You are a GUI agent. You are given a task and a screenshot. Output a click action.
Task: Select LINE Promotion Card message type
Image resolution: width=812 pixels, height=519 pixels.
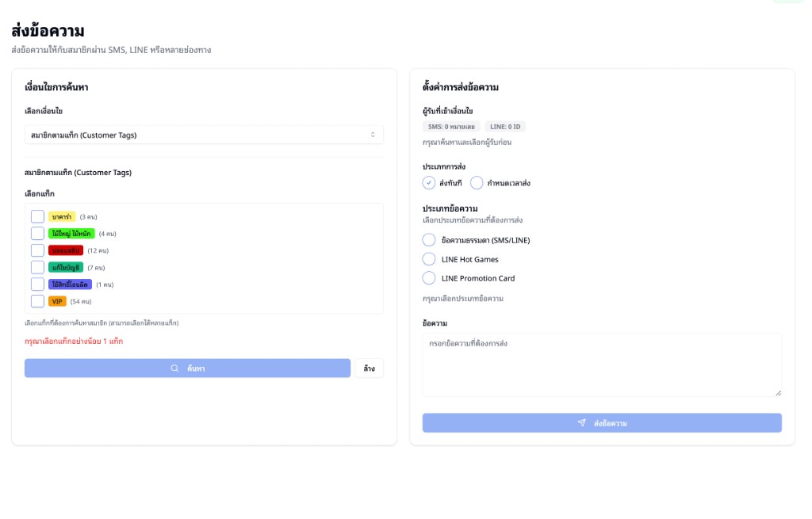[429, 278]
